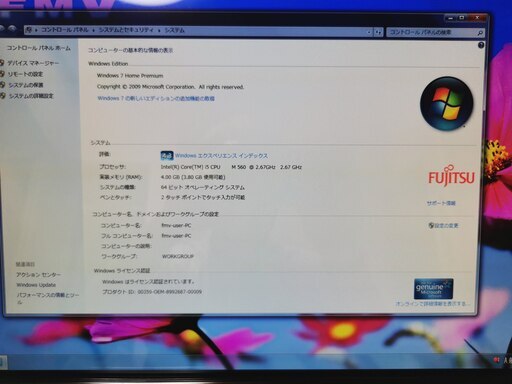Screen dimensions: 512x384
Task: Click the Windows Experience Index score badge
Action: (167, 156)
